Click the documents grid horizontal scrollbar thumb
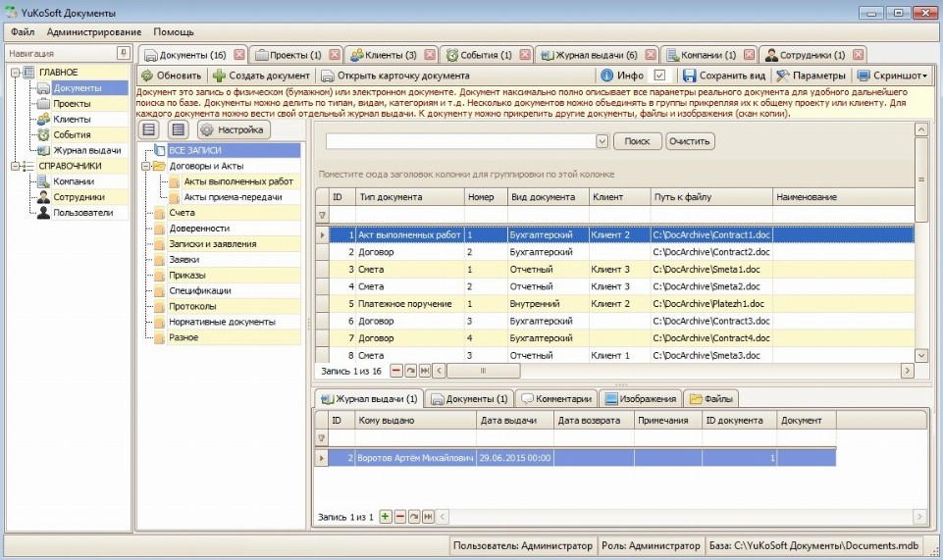The image size is (943, 560). pos(480,372)
